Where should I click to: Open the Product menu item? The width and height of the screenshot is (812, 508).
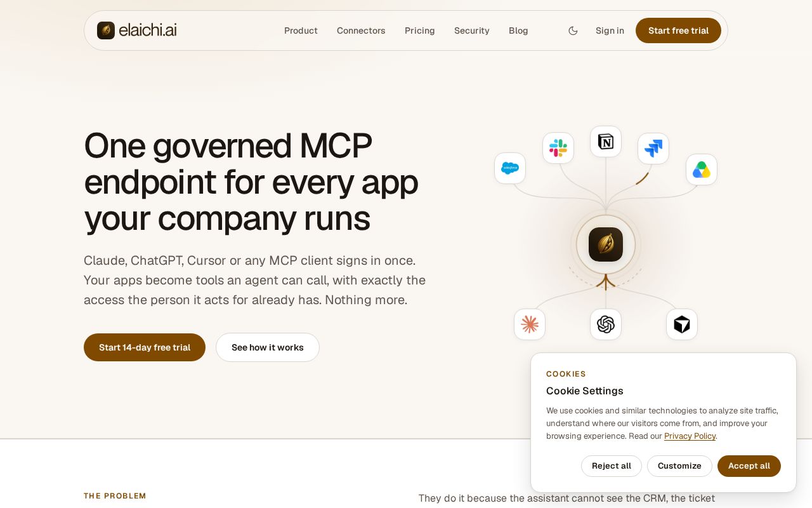[x=301, y=30]
